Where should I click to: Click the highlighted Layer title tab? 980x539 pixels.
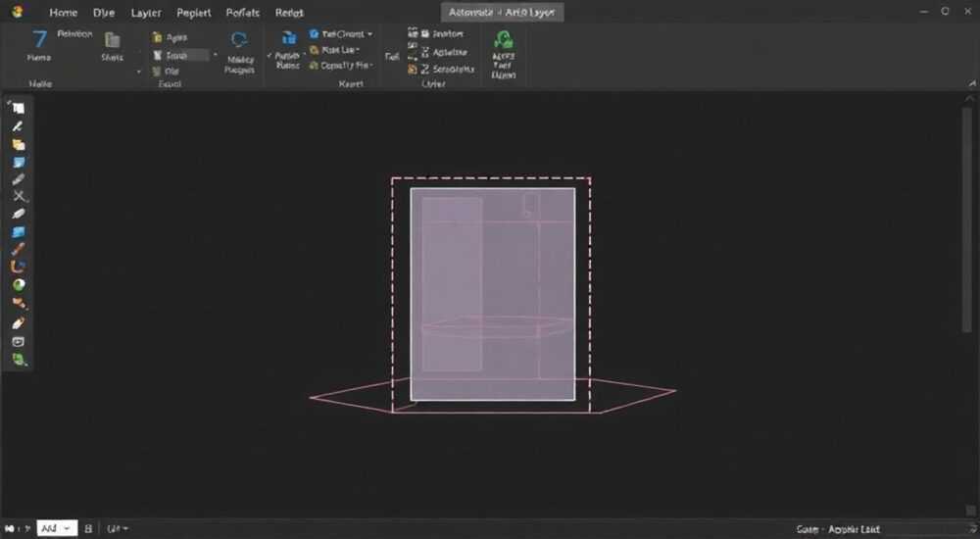coord(503,12)
